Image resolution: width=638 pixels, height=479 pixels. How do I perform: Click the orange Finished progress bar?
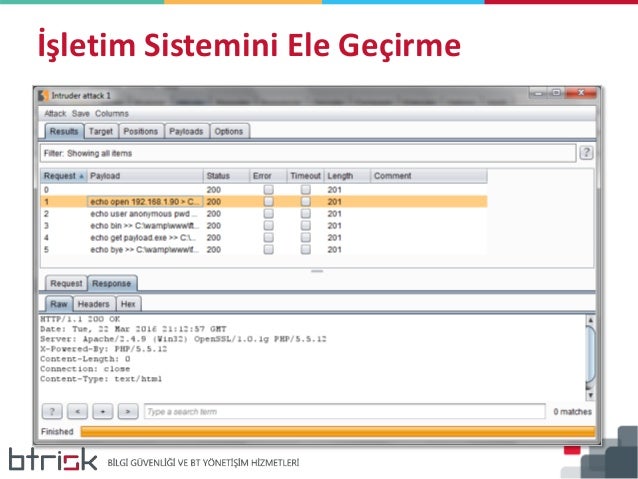point(338,431)
